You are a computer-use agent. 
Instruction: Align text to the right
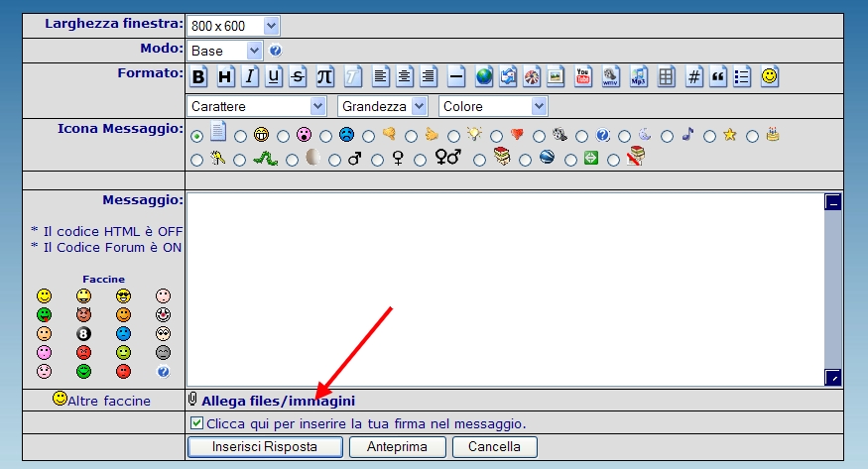(429, 76)
